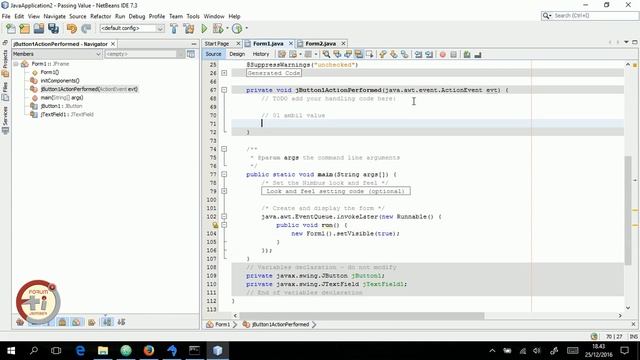Click the Profile Project toolbar icon
Screen dimensions: 640x360
tap(237, 28)
